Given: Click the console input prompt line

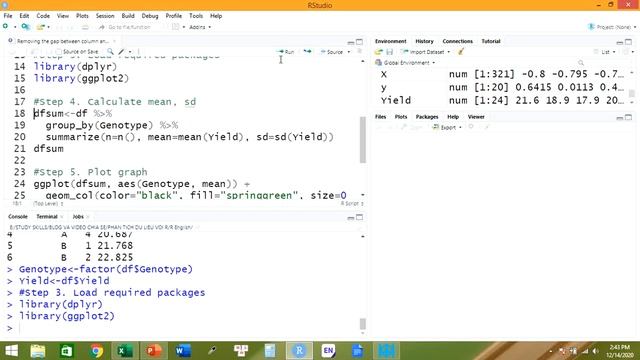Looking at the screenshot, I should 184,328.
